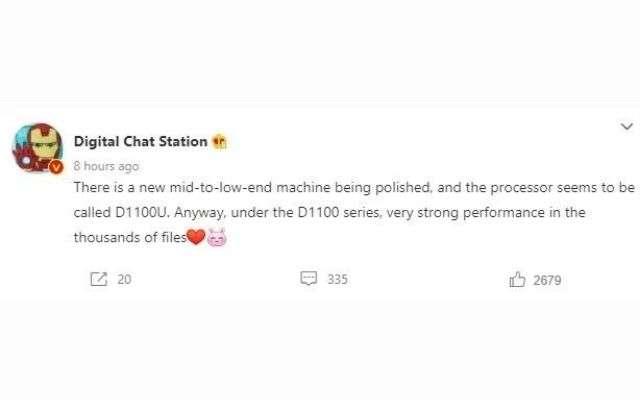Screen dimensions: 640x400
Task: Select the comment count 335
Action: click(x=338, y=280)
